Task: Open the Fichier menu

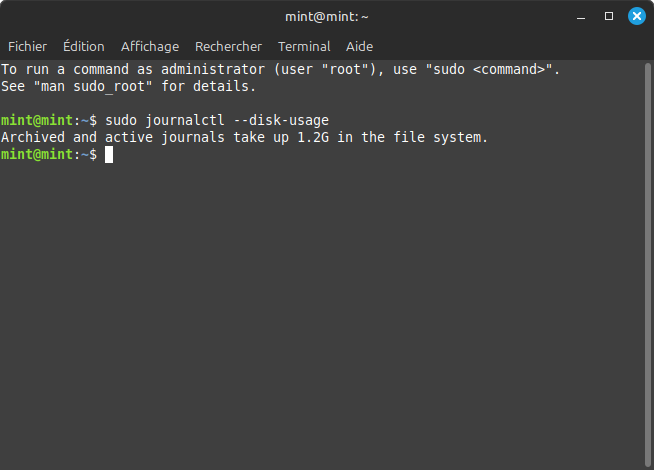Action: pos(28,46)
